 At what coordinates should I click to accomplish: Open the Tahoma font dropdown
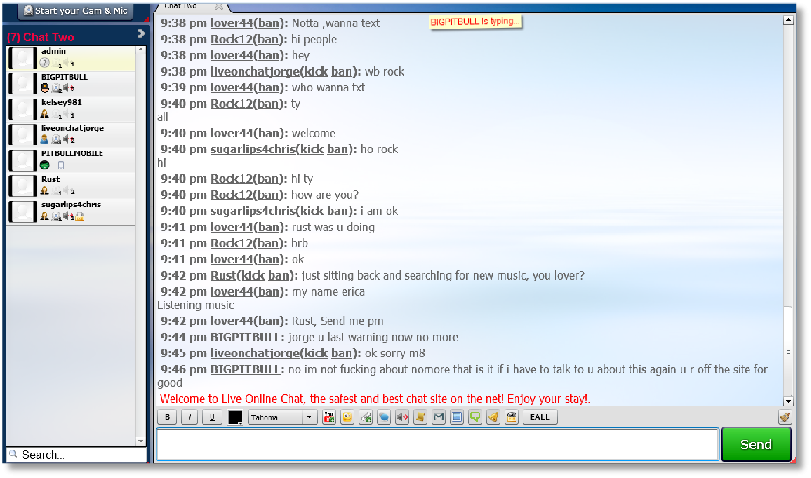pyautogui.click(x=282, y=417)
